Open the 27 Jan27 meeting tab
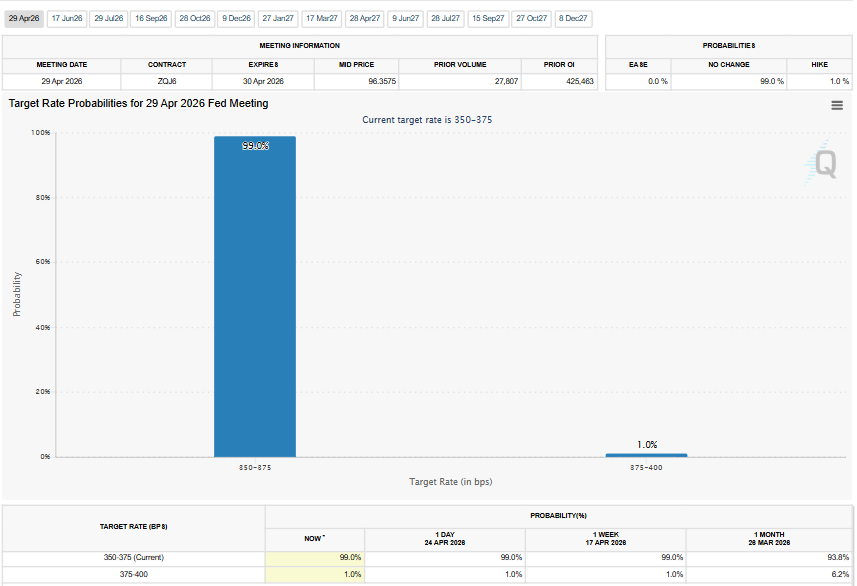This screenshot has width=857, height=586. coord(278,18)
